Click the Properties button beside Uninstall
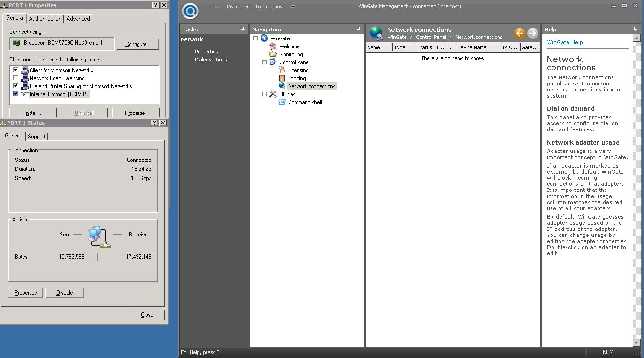This screenshot has height=358, width=644. point(136,113)
